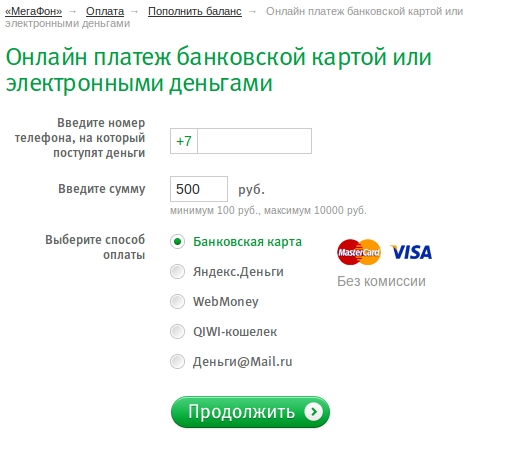Choose the WebMoney radio button

pyautogui.click(x=177, y=302)
